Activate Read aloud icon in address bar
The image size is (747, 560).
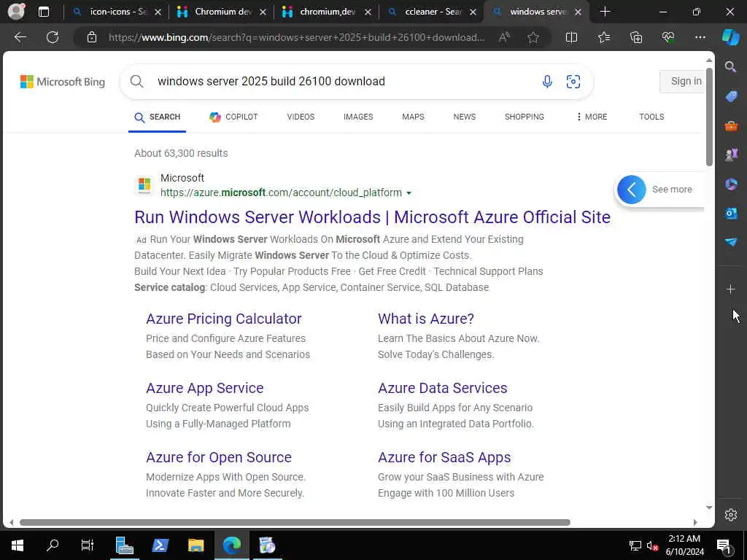(505, 37)
